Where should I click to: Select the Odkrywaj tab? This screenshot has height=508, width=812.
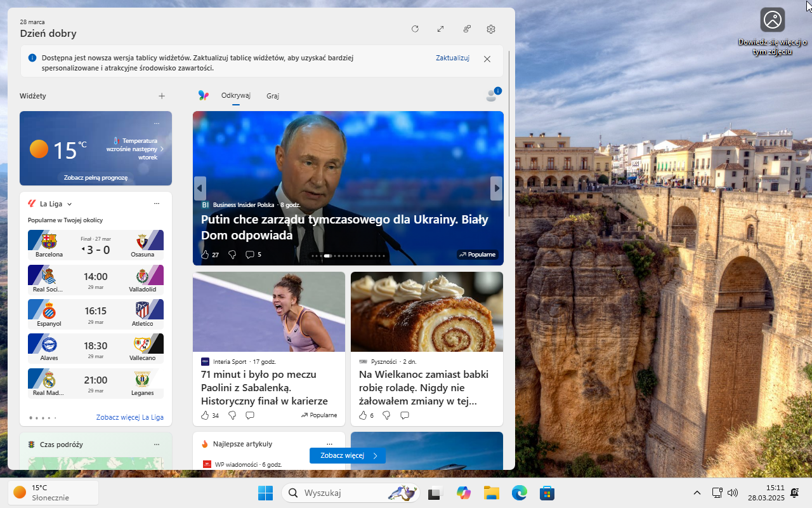pos(235,95)
